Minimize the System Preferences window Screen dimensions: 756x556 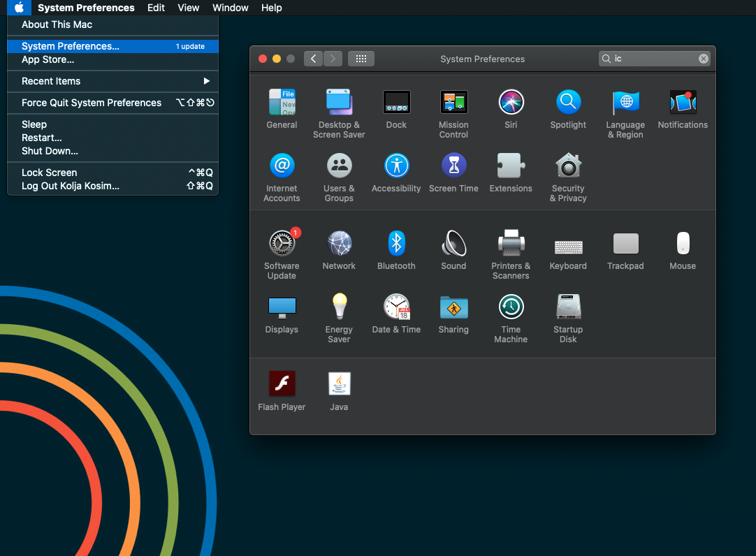277,59
